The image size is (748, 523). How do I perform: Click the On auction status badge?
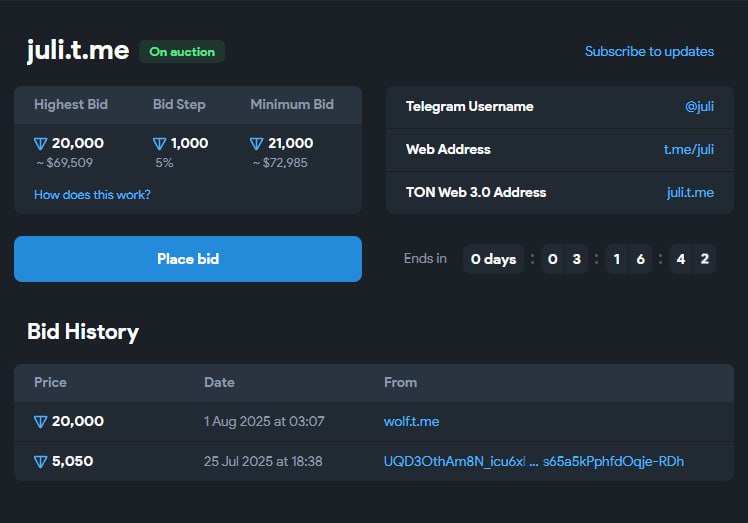[182, 52]
